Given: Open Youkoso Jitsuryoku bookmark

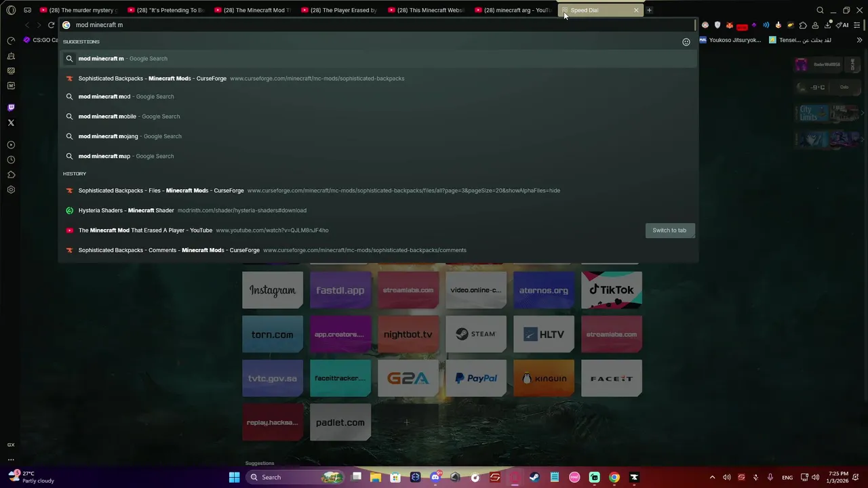Looking at the screenshot, I should pos(730,40).
